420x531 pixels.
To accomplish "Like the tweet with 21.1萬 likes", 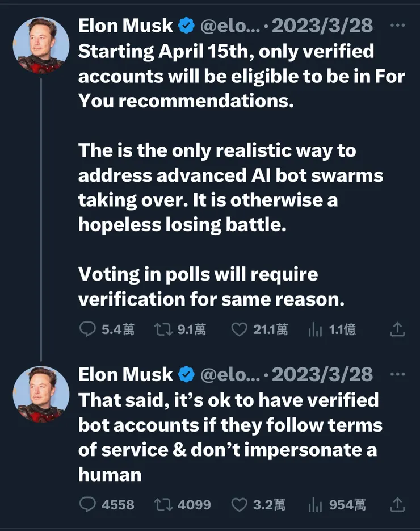I will [x=240, y=329].
